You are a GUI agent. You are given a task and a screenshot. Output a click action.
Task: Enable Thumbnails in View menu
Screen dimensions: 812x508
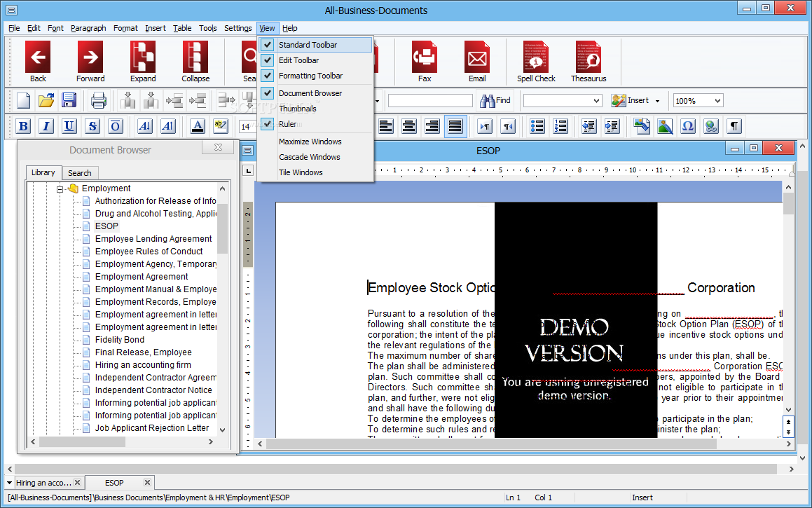(315, 109)
